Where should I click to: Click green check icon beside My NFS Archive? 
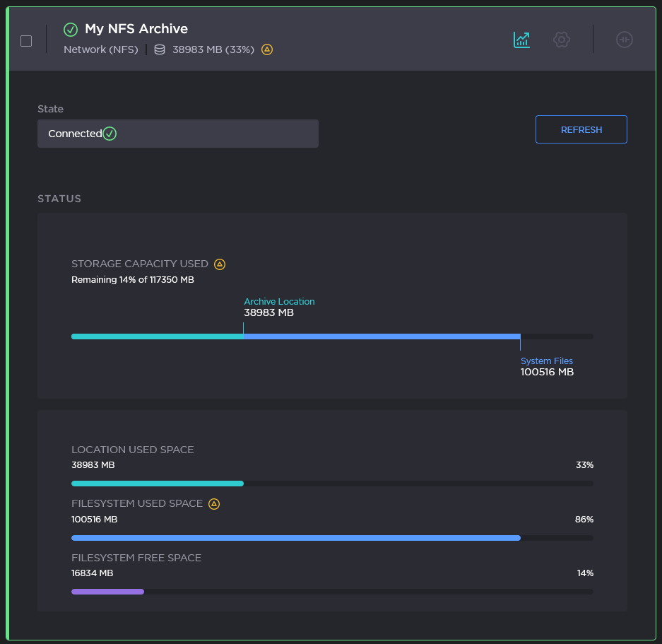coord(71,29)
